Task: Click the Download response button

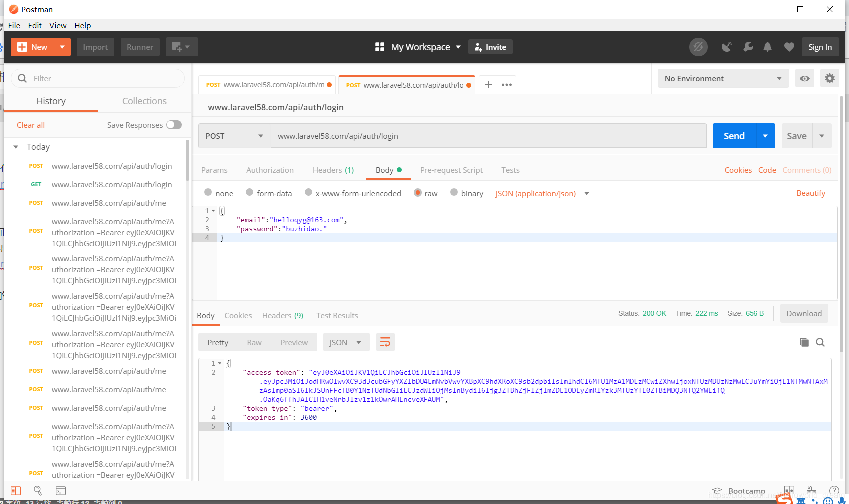Action: (804, 313)
